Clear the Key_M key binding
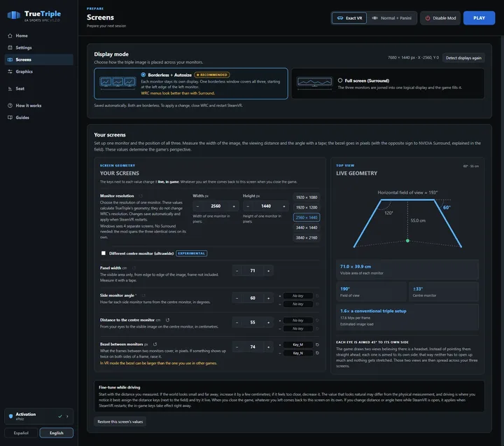This screenshot has height=446, width=504. (x=317, y=344)
